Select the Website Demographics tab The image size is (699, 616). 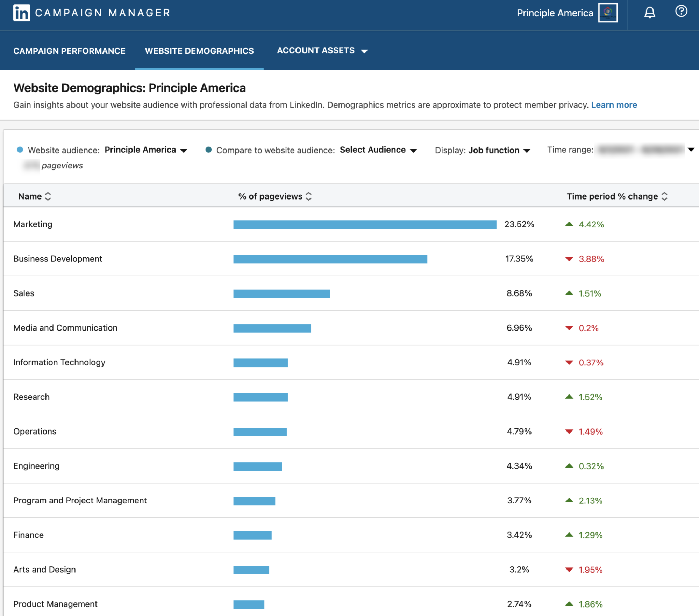(199, 51)
